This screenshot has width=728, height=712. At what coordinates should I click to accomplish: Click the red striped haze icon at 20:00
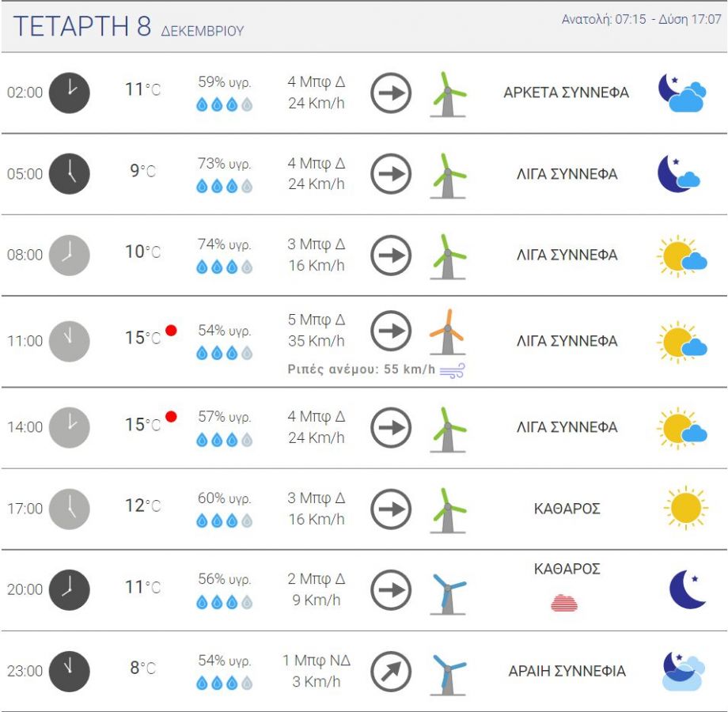pos(564,603)
